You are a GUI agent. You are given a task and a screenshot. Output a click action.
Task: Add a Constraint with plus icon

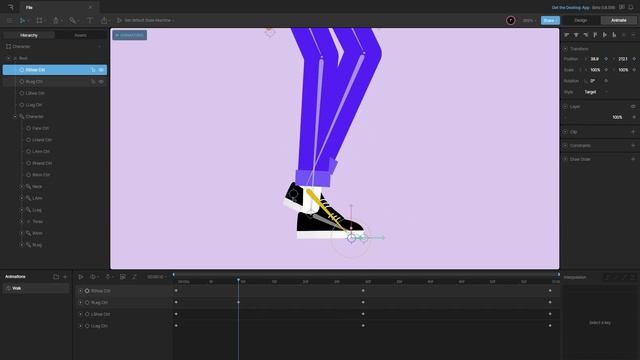tap(633, 146)
